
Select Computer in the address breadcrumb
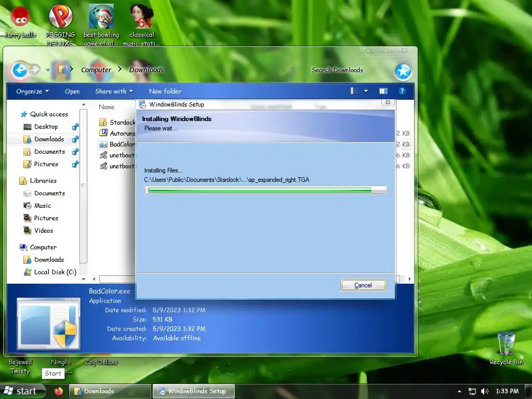[96, 70]
